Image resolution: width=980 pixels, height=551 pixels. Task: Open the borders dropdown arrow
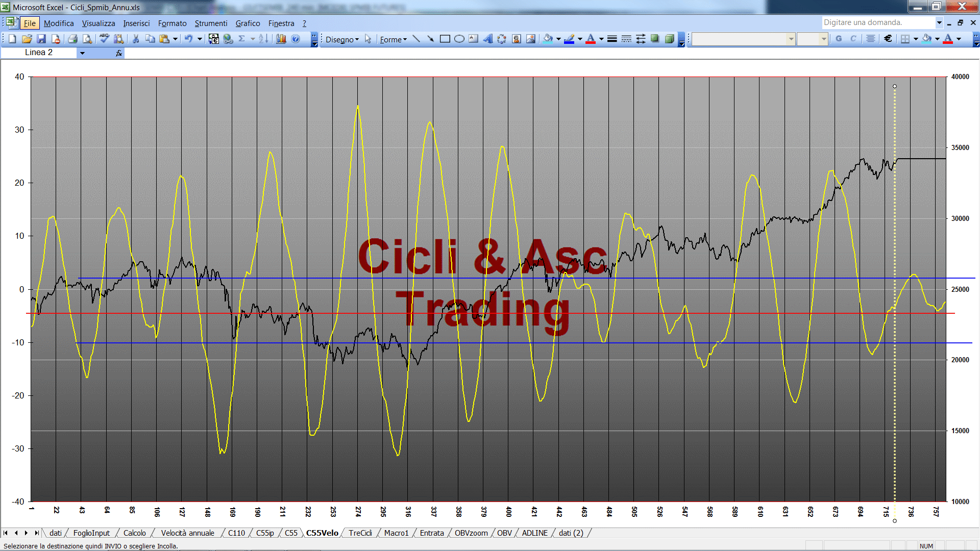(916, 39)
